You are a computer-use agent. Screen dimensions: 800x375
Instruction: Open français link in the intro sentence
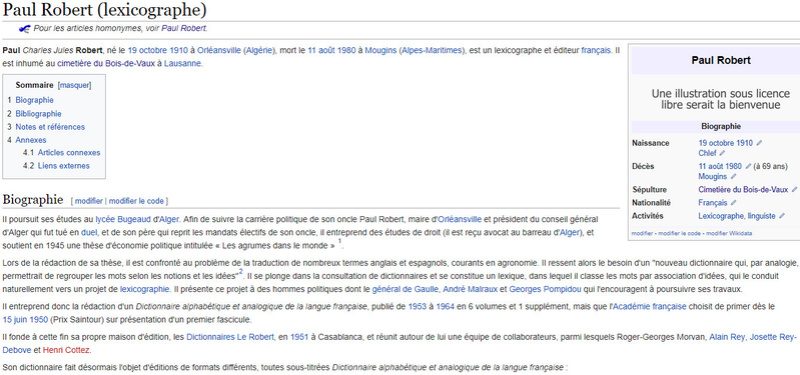click(x=596, y=51)
